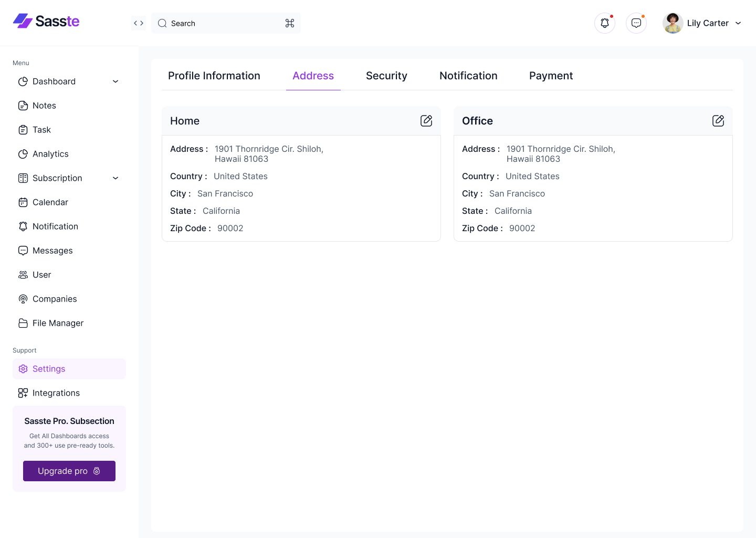
Task: Select Integrations from the Support menu
Action: tap(56, 392)
